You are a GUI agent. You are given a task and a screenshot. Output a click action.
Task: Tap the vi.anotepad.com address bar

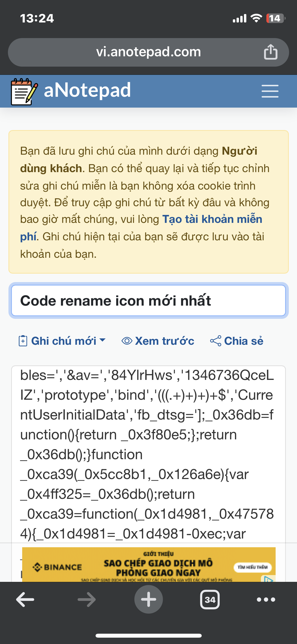click(148, 52)
